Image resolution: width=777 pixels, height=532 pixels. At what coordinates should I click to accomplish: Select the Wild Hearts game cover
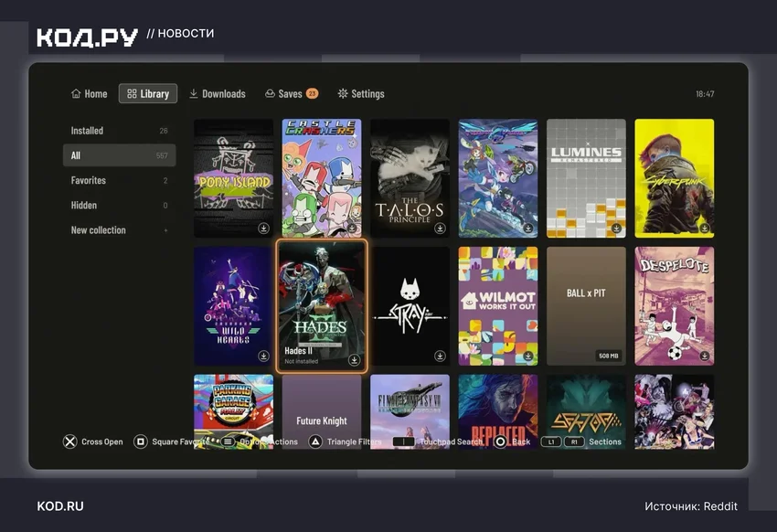tap(233, 306)
